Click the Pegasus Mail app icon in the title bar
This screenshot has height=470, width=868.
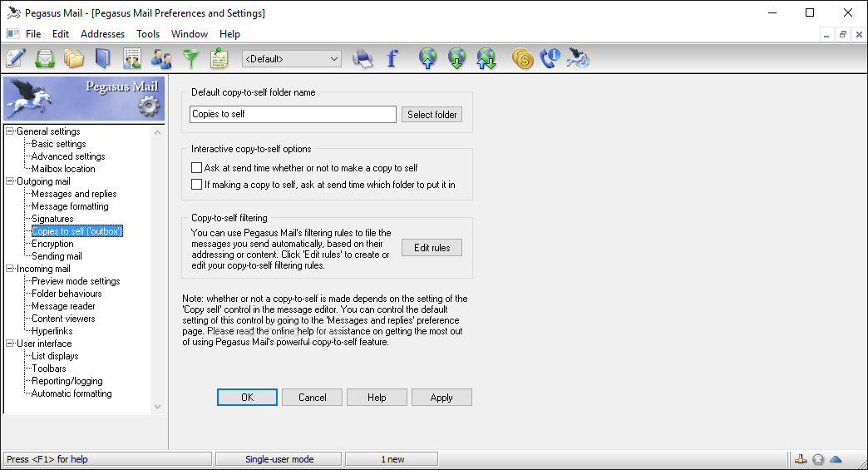pyautogui.click(x=14, y=12)
